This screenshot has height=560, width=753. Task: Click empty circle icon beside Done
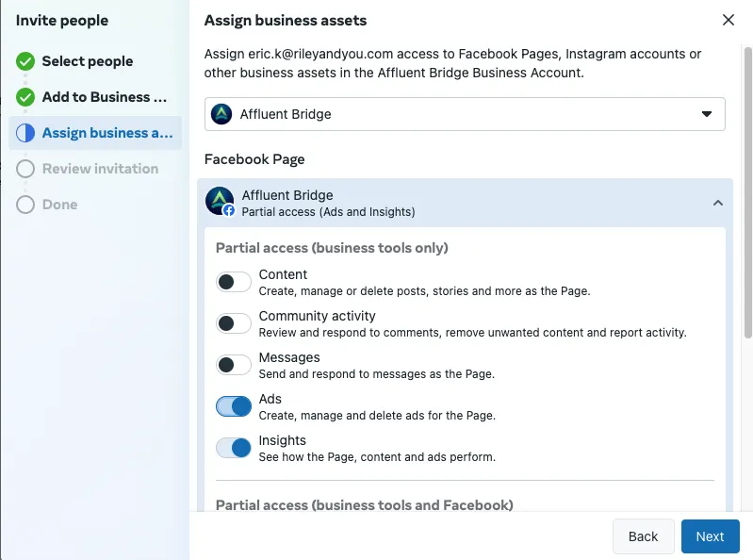point(25,205)
